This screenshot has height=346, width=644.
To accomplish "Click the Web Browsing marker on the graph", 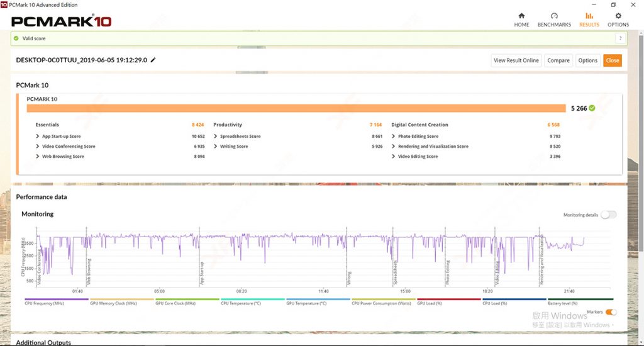I will click(89, 272).
